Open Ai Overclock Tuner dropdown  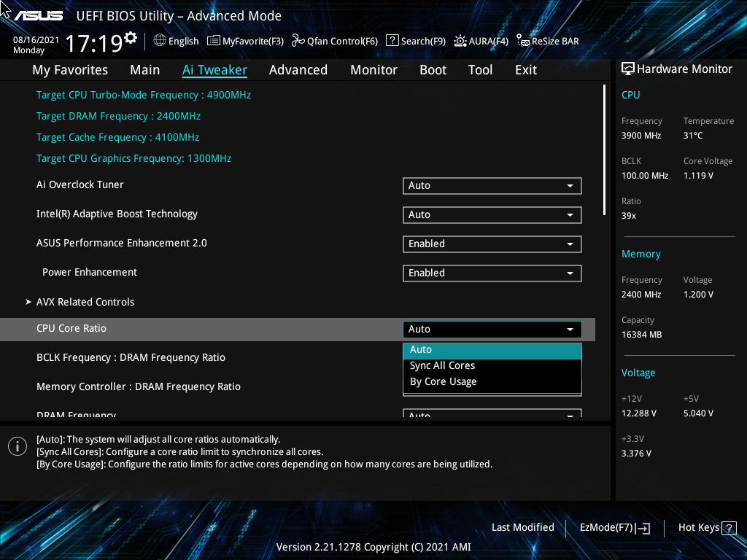pos(492,186)
